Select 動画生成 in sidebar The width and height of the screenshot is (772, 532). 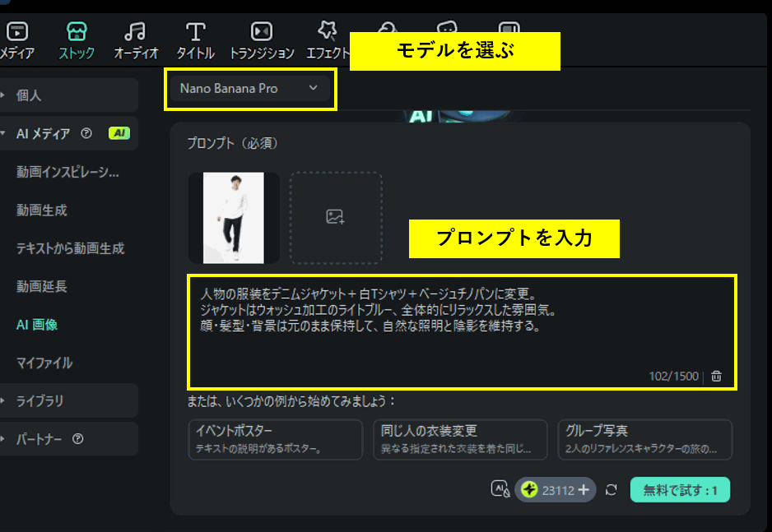pos(42,210)
